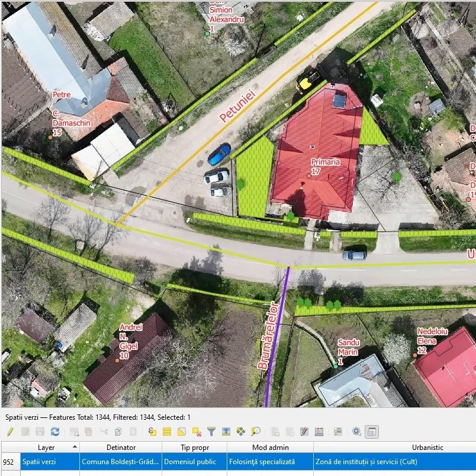Click the Select all features icon
The width and height of the screenshot is (476, 476).
pyautogui.click(x=167, y=432)
